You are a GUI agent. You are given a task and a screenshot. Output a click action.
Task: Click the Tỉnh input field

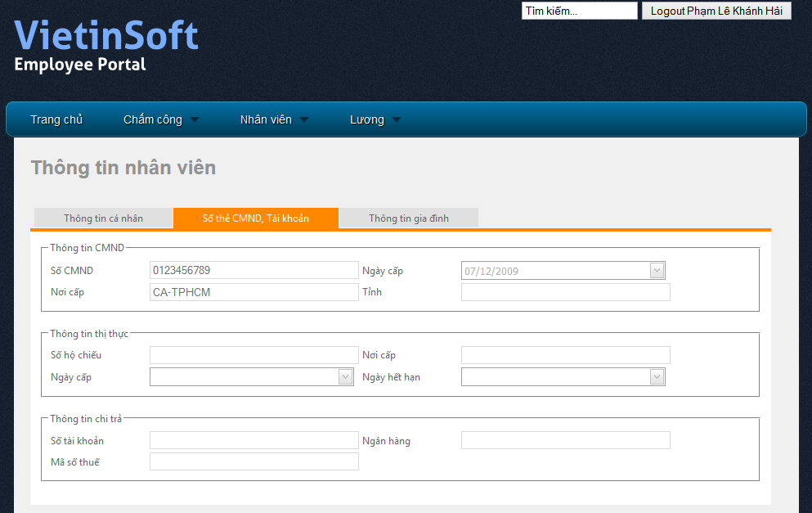click(x=565, y=292)
